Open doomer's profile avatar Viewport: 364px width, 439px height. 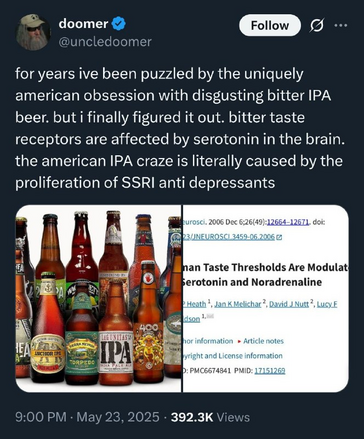pos(32,33)
